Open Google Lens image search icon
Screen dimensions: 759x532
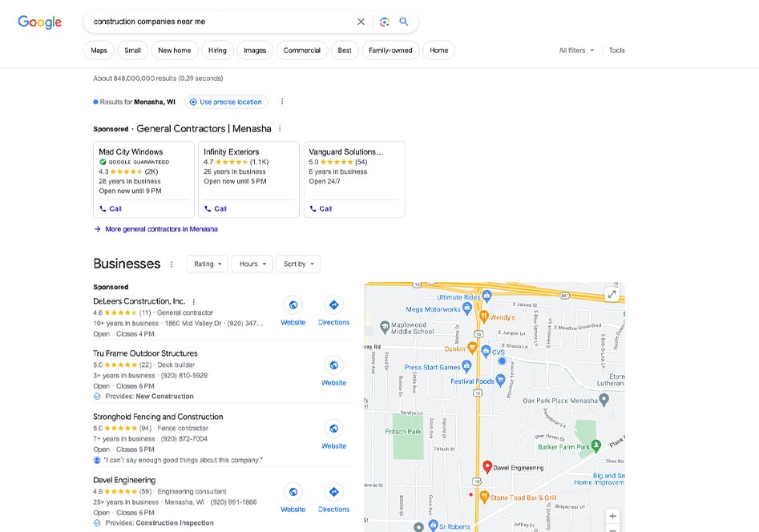pyautogui.click(x=385, y=22)
